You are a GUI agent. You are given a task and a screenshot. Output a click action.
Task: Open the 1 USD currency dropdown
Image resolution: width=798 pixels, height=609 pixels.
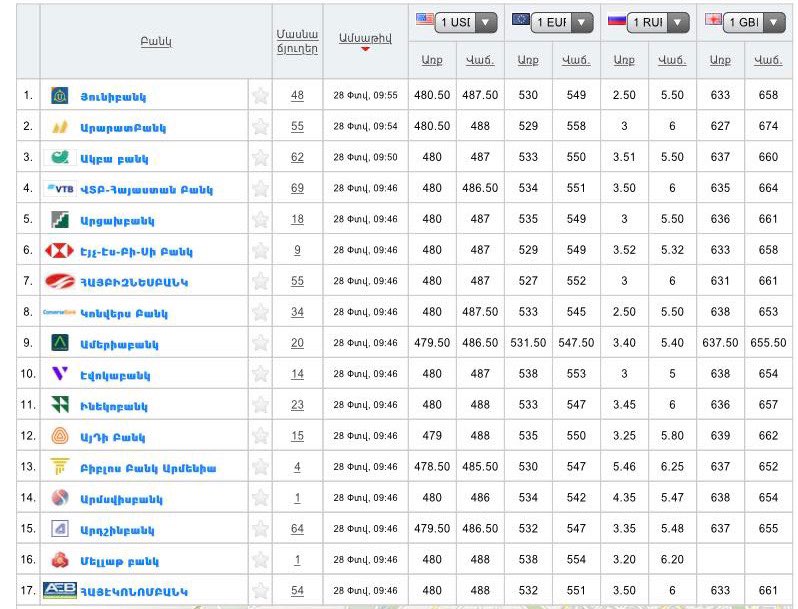pos(466,22)
